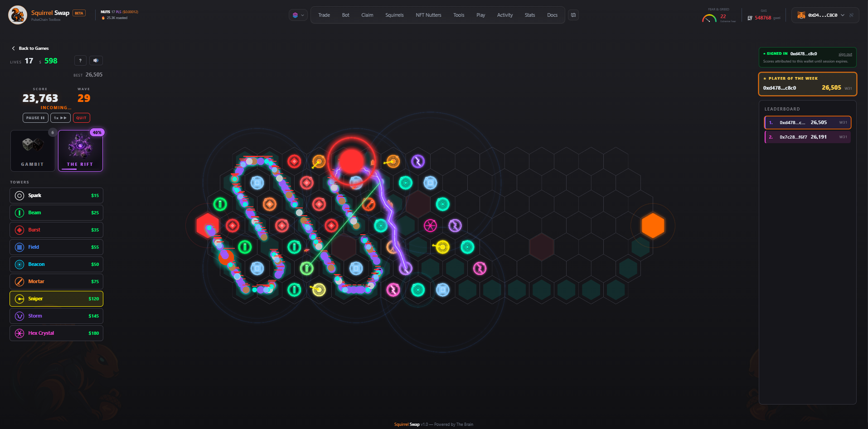Select the Field tower
868x429 pixels.
point(56,247)
